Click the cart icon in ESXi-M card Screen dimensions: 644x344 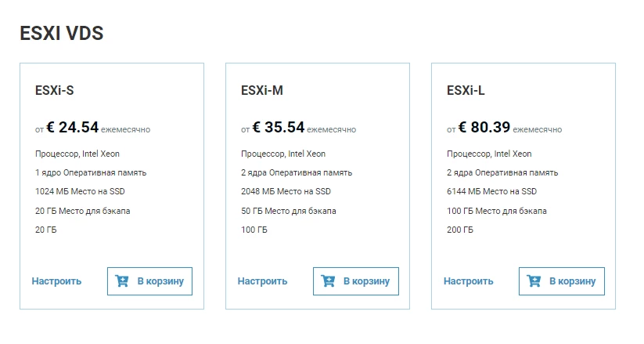tap(328, 281)
